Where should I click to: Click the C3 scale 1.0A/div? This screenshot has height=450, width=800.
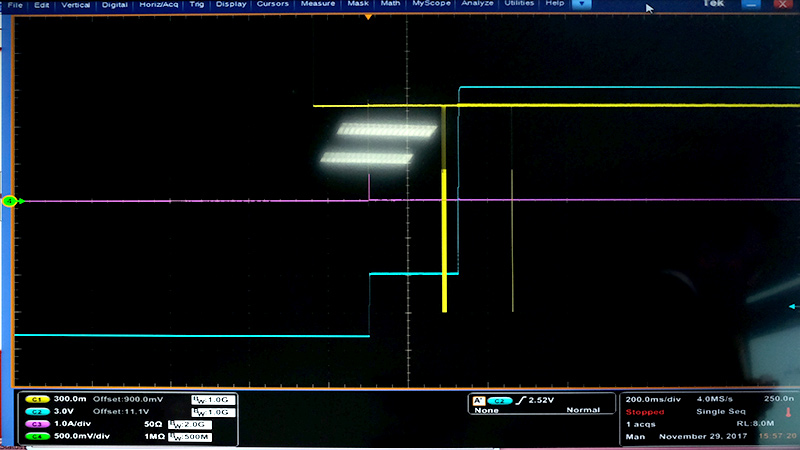point(72,423)
